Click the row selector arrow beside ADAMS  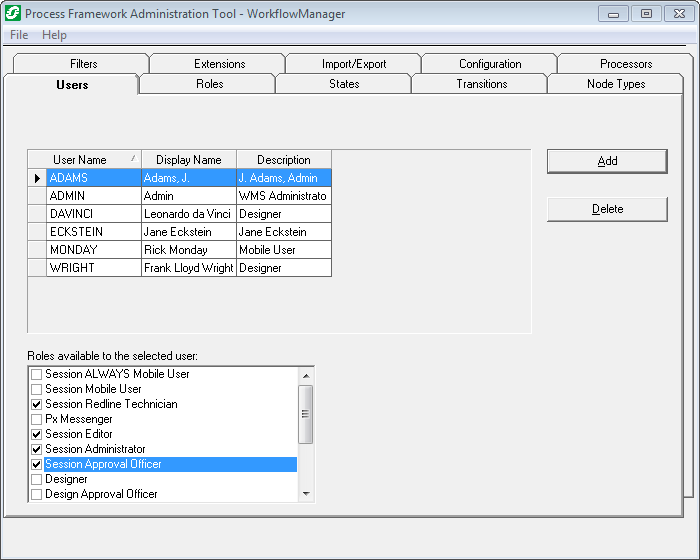(37, 178)
